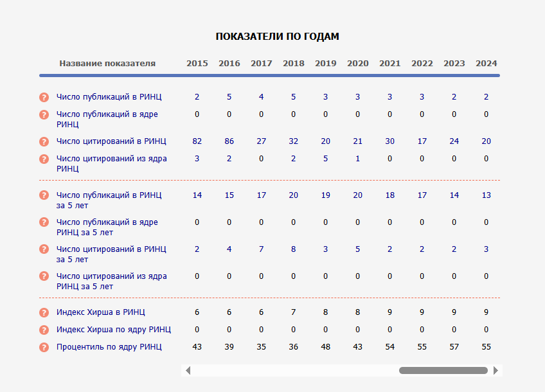
Task: Click right arrow of horizontal scrollbar
Action: 496,370
